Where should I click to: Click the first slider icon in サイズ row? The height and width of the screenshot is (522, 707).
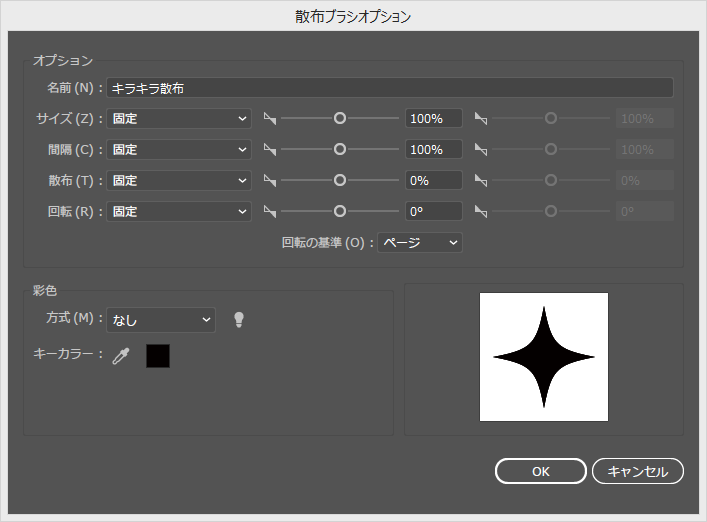click(270, 119)
